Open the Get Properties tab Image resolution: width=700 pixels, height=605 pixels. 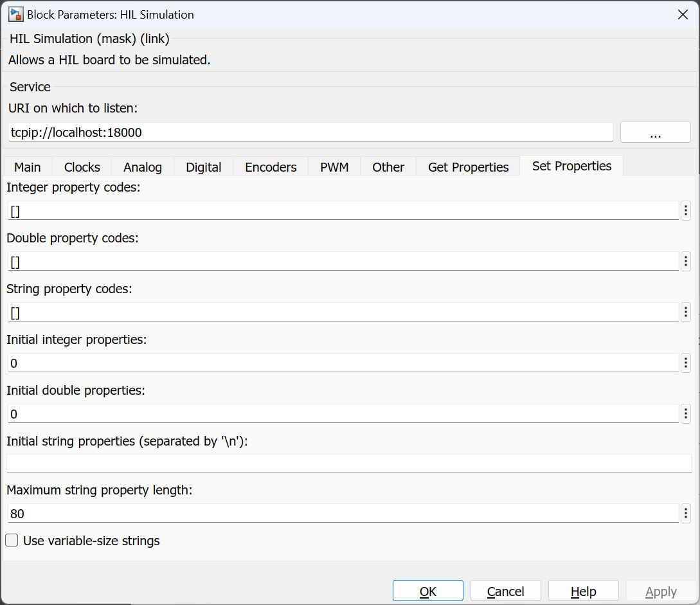point(468,167)
